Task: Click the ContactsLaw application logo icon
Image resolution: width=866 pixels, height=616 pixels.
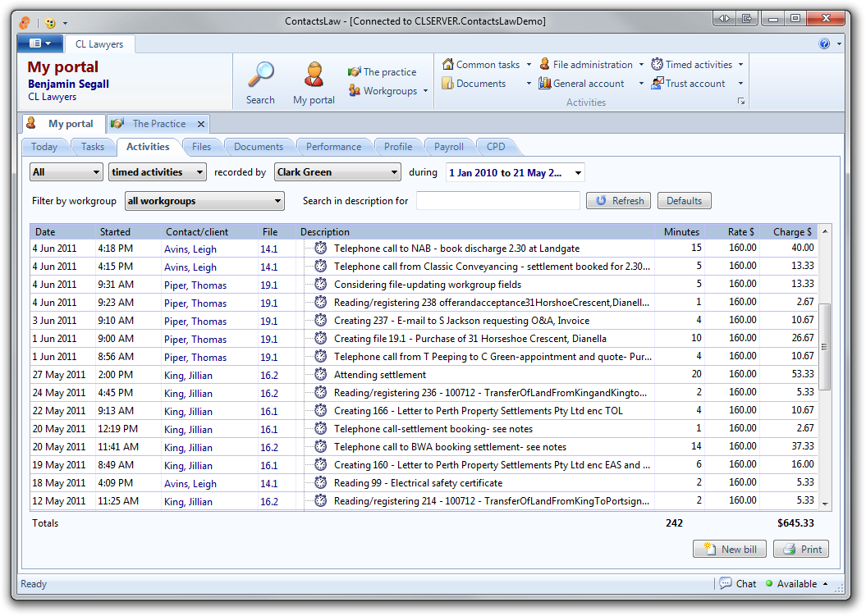Action: (25, 23)
